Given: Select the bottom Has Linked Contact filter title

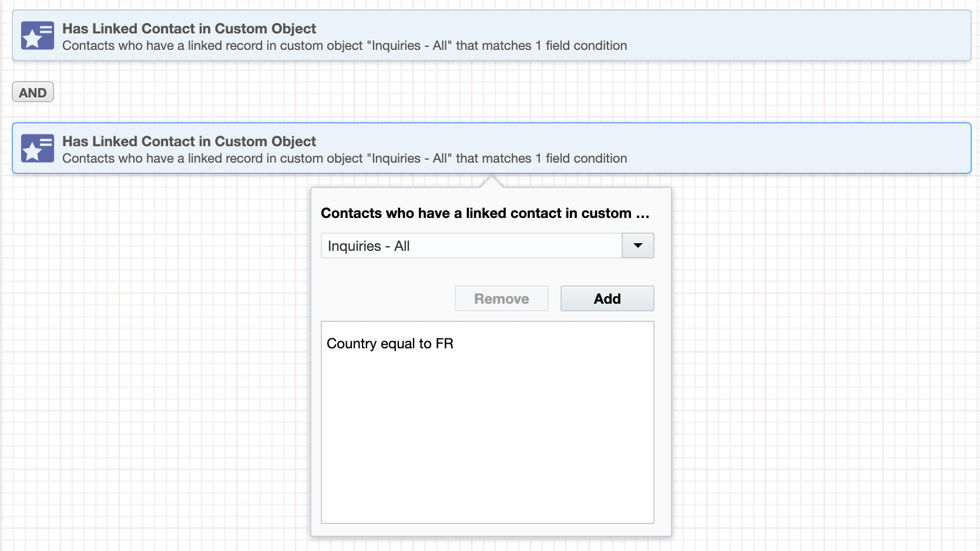Looking at the screenshot, I should click(x=189, y=141).
